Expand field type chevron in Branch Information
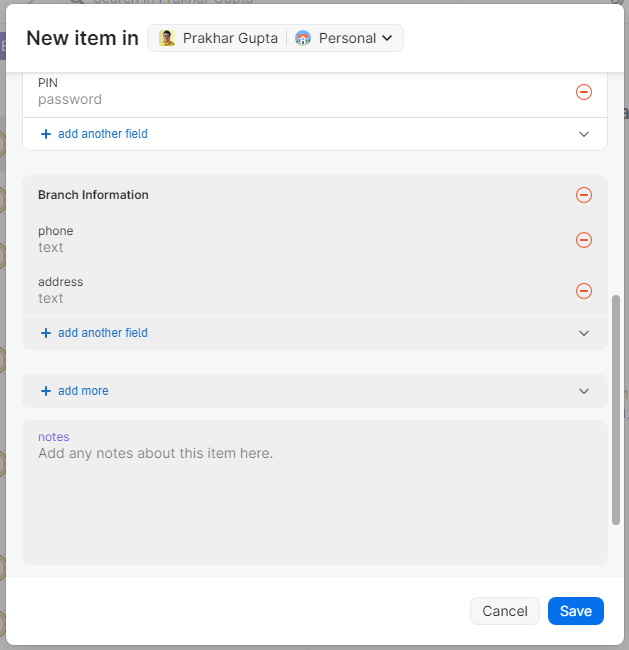 point(584,333)
